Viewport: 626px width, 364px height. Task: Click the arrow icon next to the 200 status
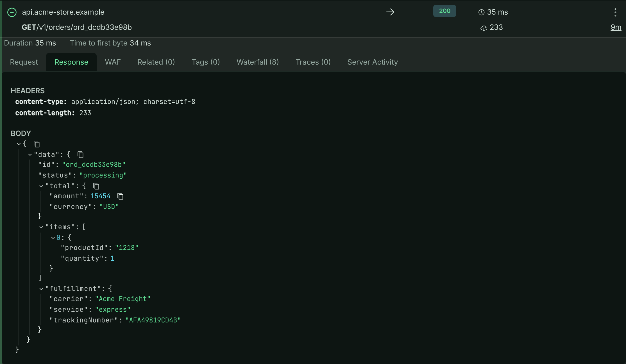[x=390, y=12]
